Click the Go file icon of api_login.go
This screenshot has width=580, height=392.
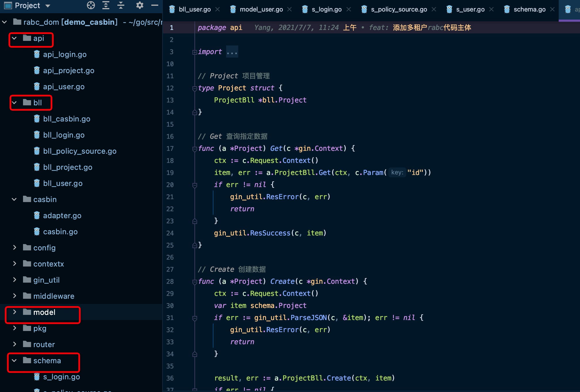37,54
